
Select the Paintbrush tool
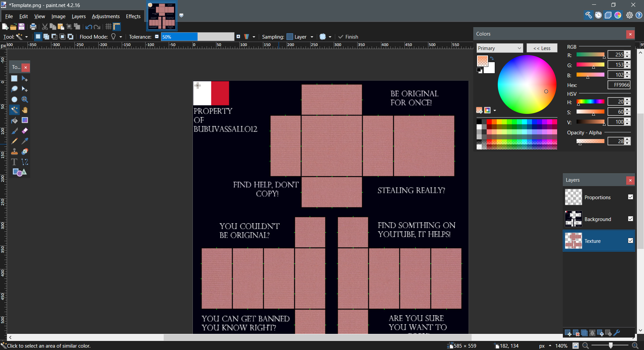click(14, 131)
